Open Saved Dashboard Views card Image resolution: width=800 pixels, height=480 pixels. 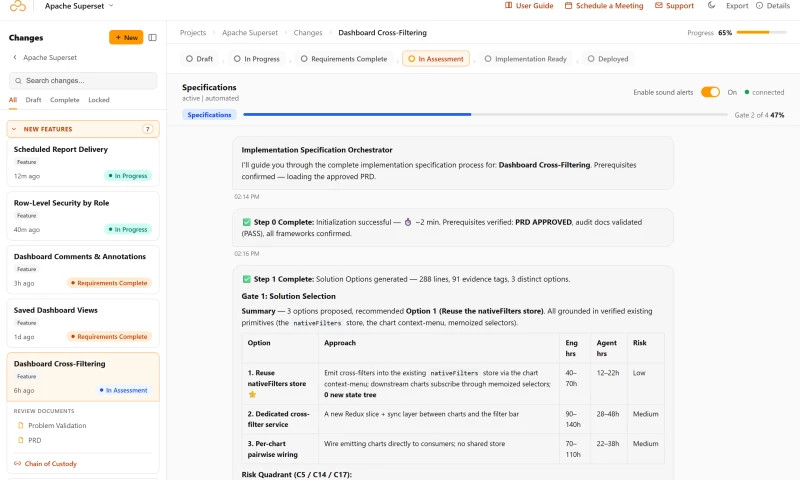click(x=83, y=323)
